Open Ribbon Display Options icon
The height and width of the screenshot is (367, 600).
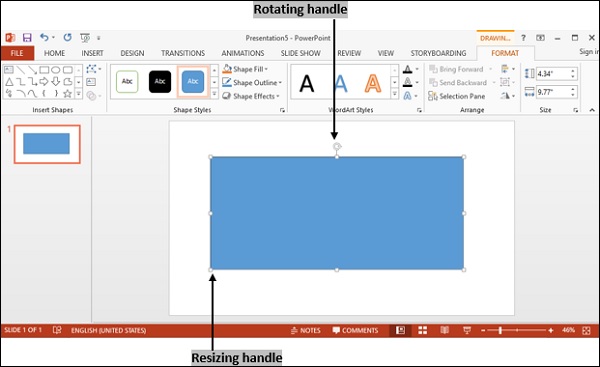pyautogui.click(x=540, y=38)
